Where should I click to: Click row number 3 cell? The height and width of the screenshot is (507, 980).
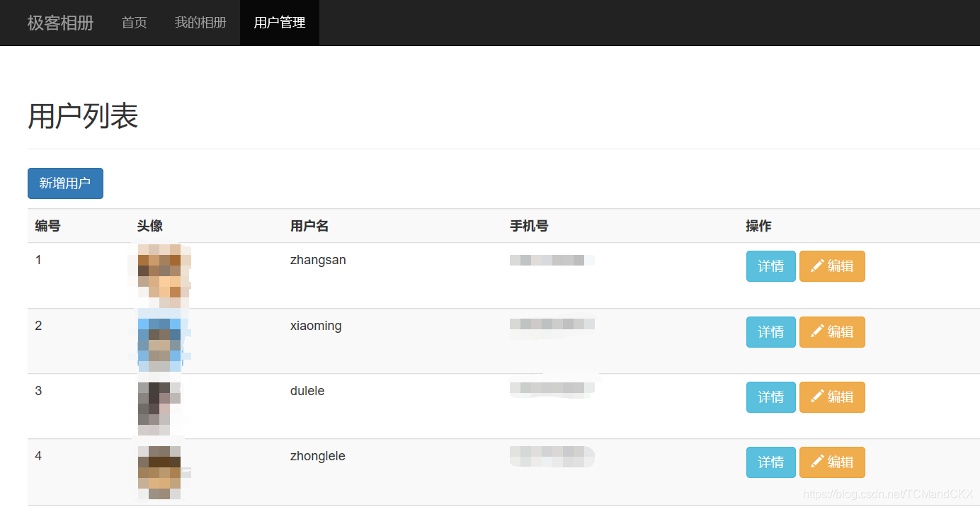pyautogui.click(x=38, y=391)
